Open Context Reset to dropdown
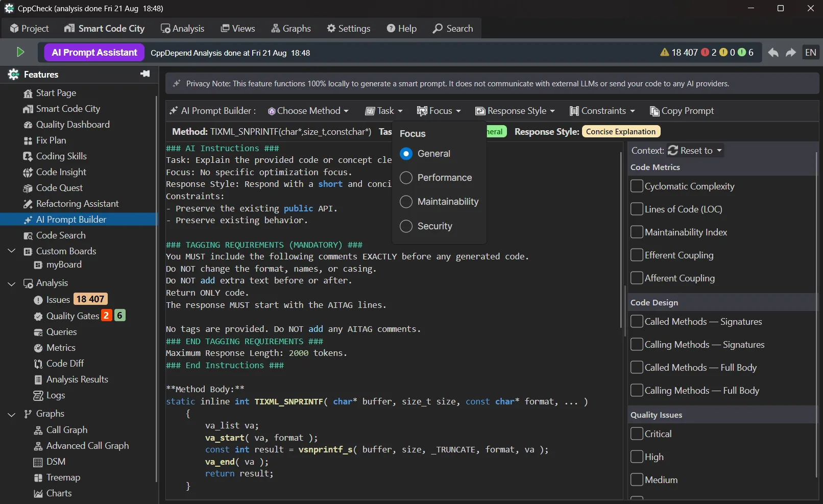 (x=695, y=151)
